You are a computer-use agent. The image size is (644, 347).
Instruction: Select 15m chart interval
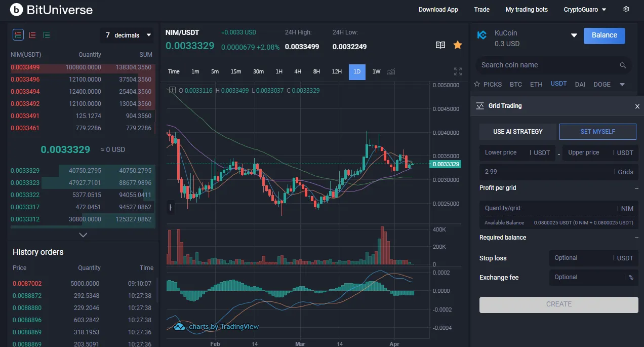[x=235, y=71]
